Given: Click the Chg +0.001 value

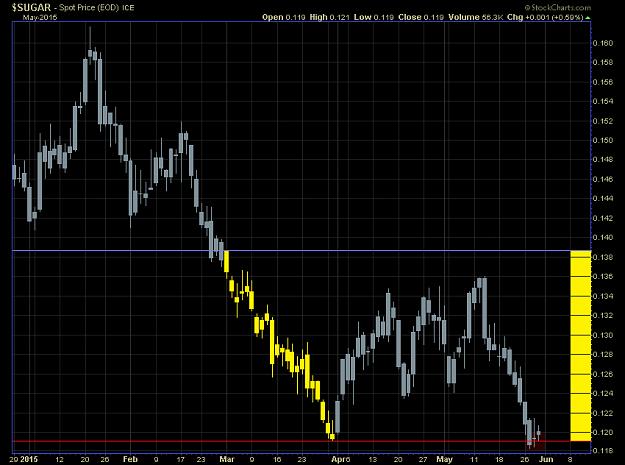Looking at the screenshot, I should (x=529, y=17).
